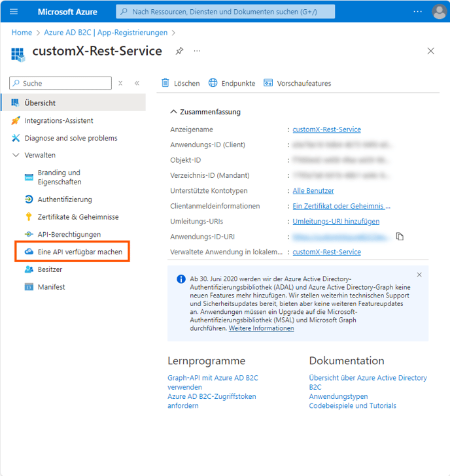Open the top bar ellipsis menu

coord(417,12)
